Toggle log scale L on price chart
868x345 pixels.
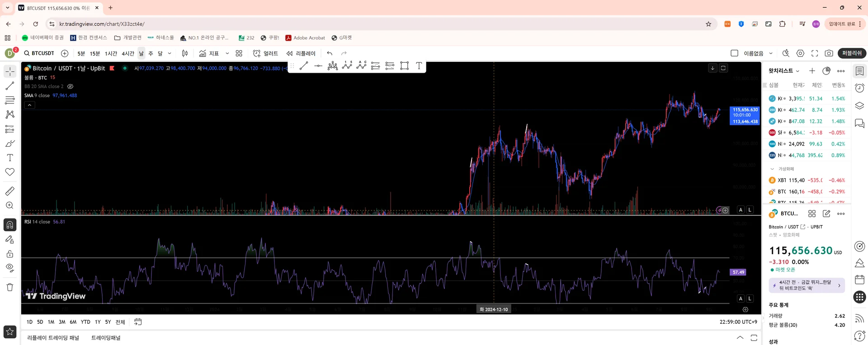[750, 210]
